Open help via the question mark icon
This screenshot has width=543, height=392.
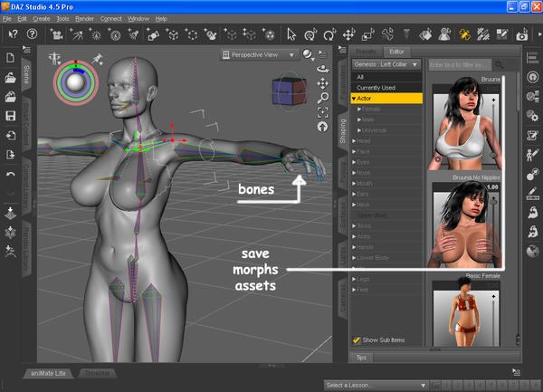coord(32,33)
